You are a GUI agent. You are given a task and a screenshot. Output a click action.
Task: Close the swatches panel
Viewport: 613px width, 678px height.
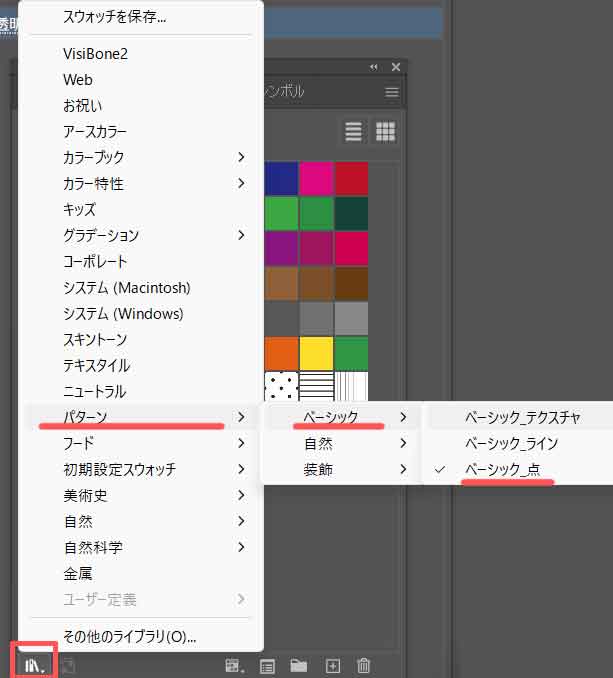pyautogui.click(x=396, y=67)
